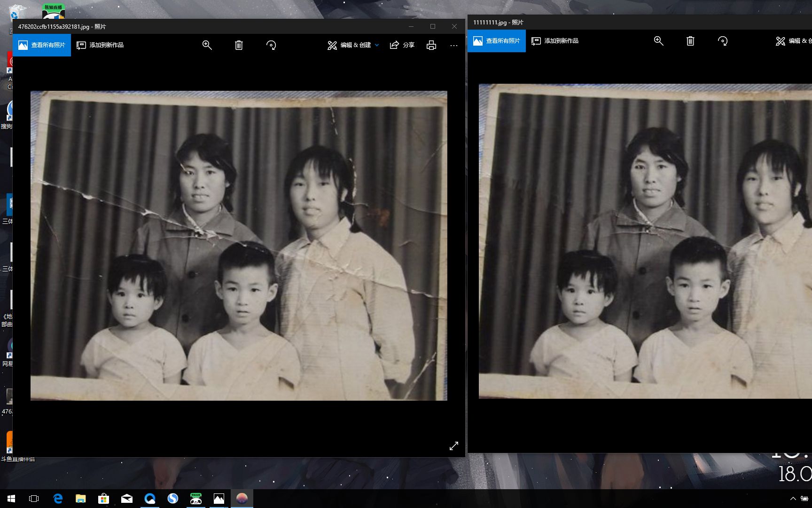Delete the photo with the trash icon in the left window

click(x=239, y=45)
